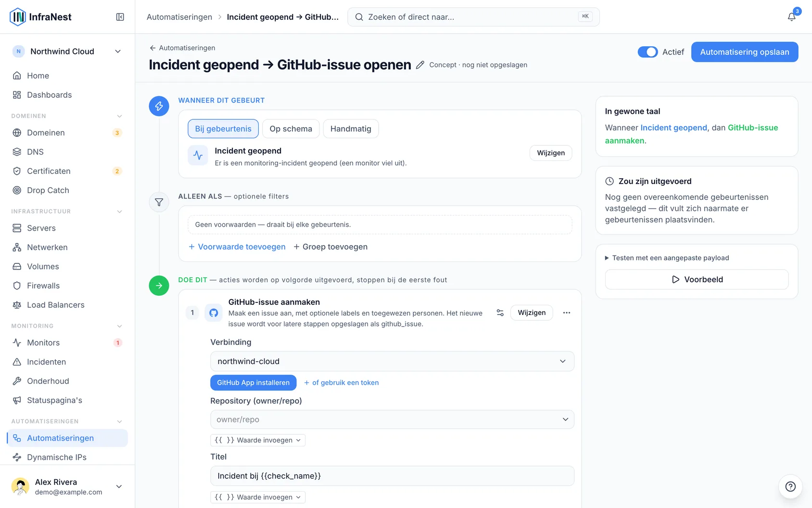Select the Op schema trigger type
The image size is (812, 508).
coord(291,129)
